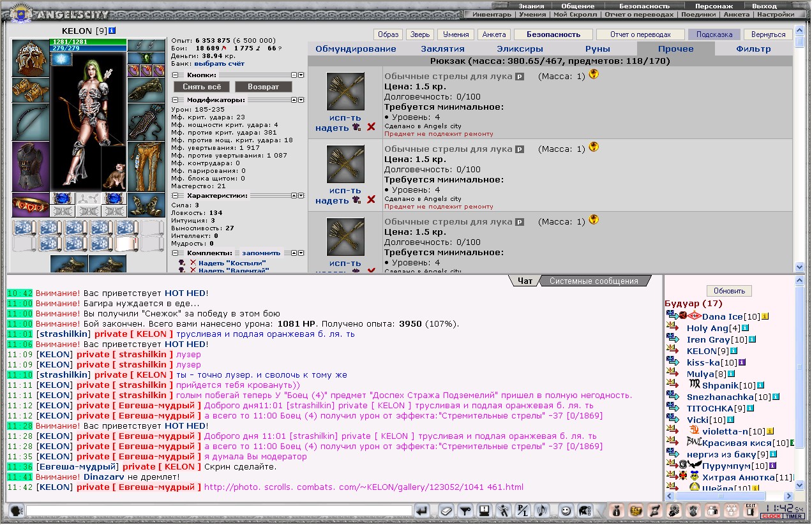Select the equipped helmet slot icon
This screenshot has width=812, height=525.
(x=31, y=57)
